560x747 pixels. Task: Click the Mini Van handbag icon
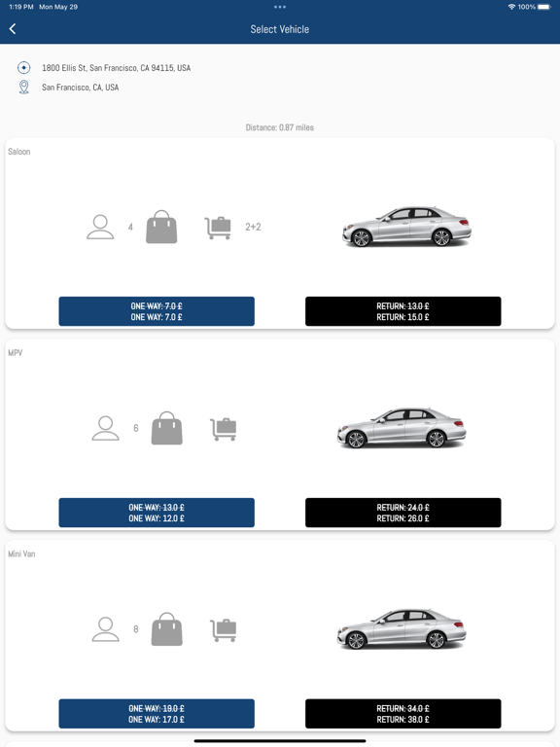[x=166, y=629]
